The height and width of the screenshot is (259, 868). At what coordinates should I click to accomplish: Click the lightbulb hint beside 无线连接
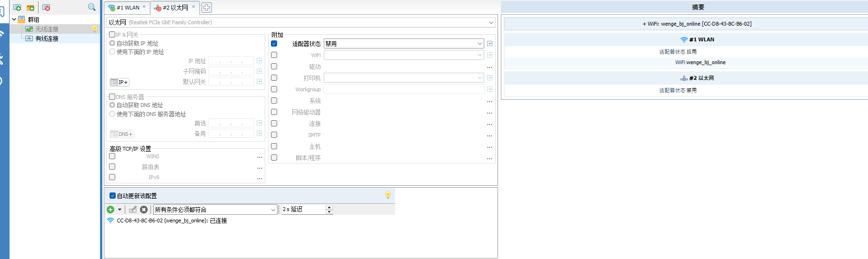tap(95, 29)
